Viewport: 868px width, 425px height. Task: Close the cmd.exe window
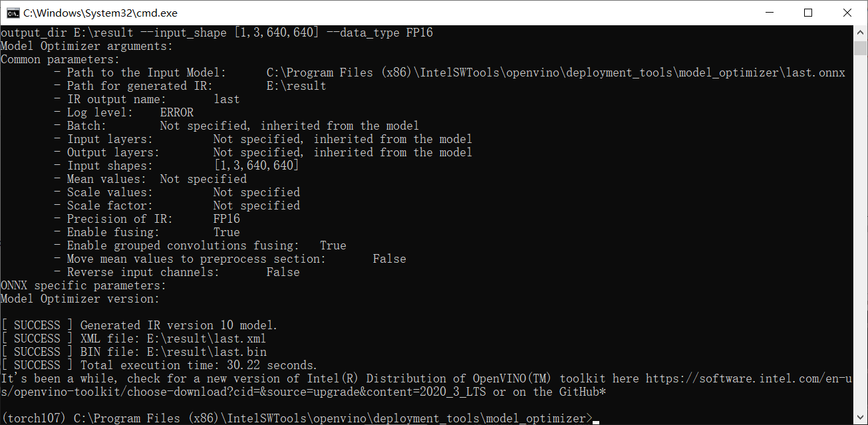[x=846, y=13]
